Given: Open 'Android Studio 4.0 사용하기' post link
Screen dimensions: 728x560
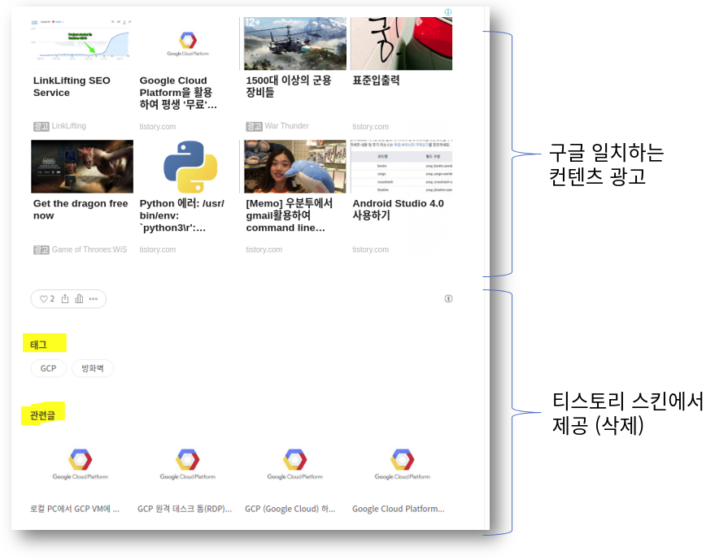Looking at the screenshot, I should 398,209.
